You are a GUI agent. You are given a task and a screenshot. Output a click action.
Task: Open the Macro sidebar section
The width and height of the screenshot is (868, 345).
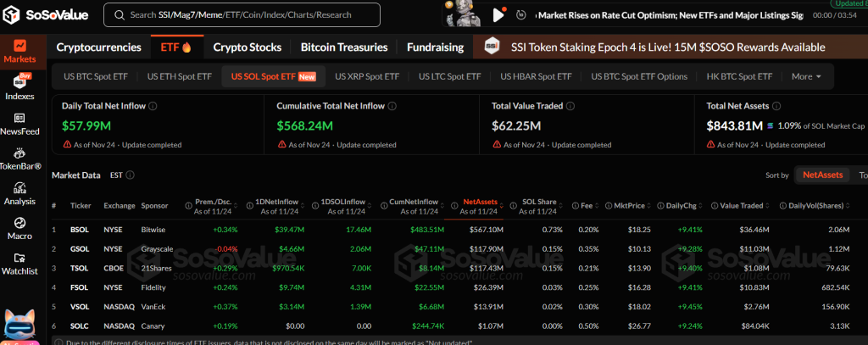pyautogui.click(x=19, y=227)
